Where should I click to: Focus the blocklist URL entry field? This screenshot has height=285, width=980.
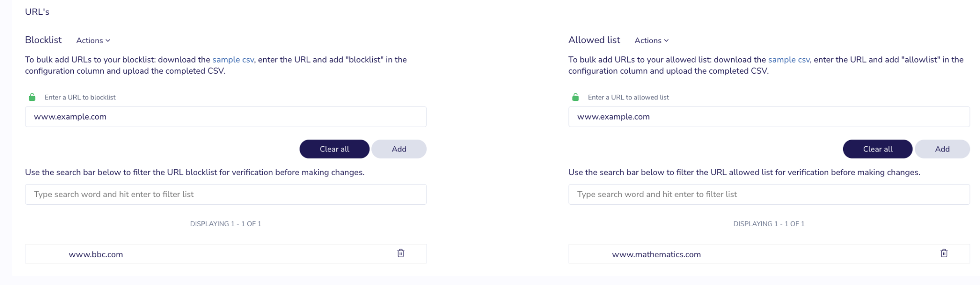(226, 117)
